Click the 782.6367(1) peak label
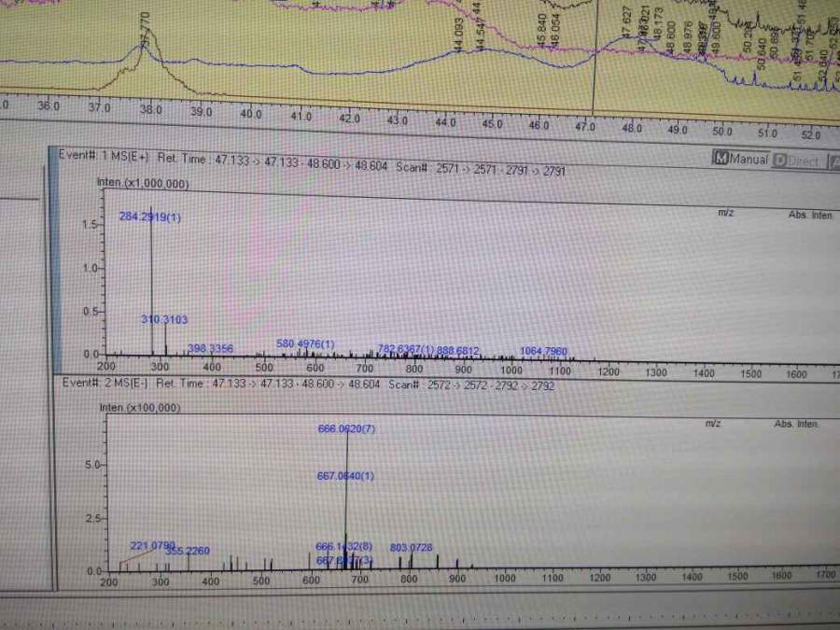Viewport: 840px width, 630px height. pyautogui.click(x=406, y=349)
